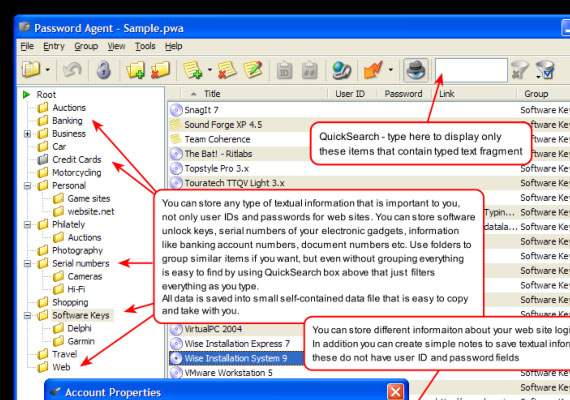Expand the Business folder
The image size is (570, 400).
27,134
